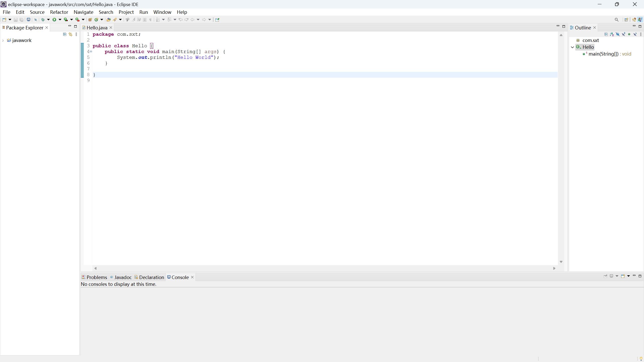The width and height of the screenshot is (644, 362).
Task: Click the Debug bug icon
Action: coord(43,20)
